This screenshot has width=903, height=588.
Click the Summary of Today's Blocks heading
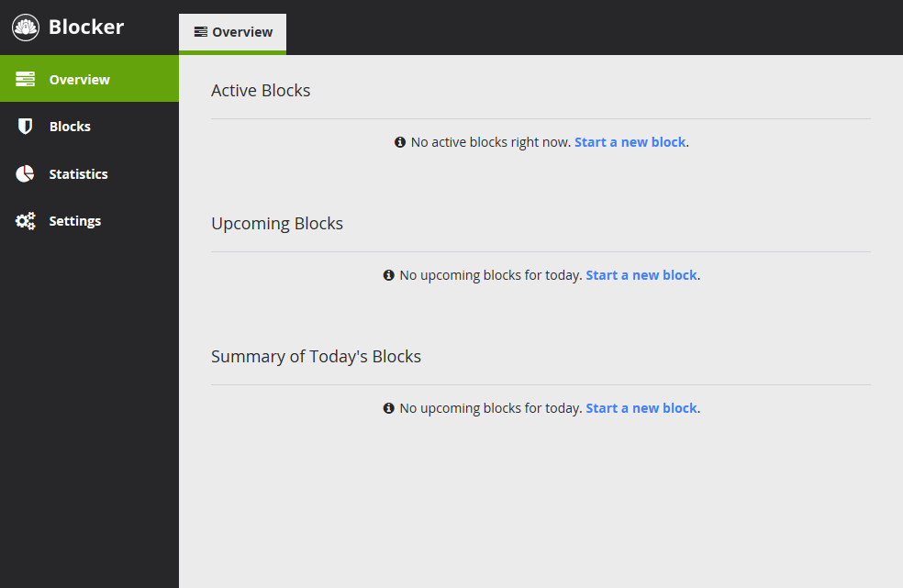(x=316, y=356)
